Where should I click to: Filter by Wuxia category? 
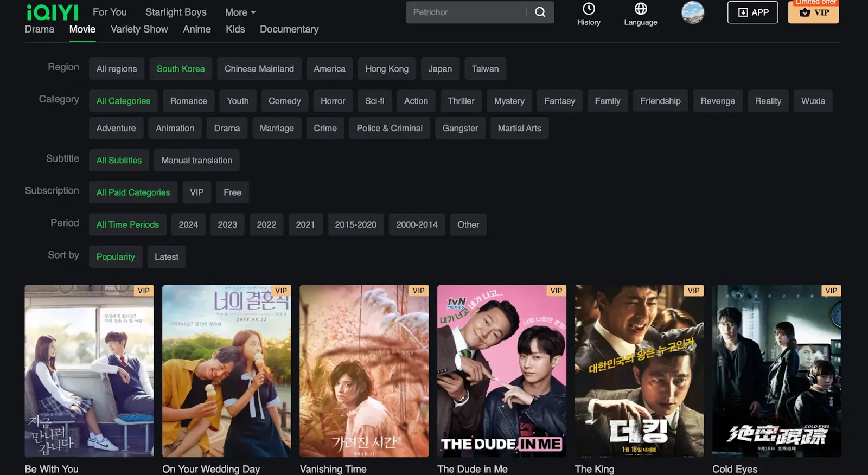click(x=813, y=101)
